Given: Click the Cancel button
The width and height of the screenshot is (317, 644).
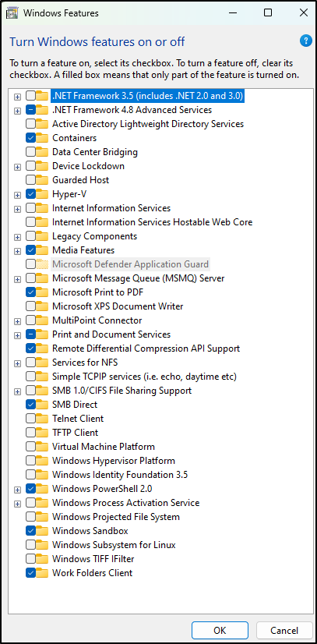Looking at the screenshot, I should coord(284,631).
